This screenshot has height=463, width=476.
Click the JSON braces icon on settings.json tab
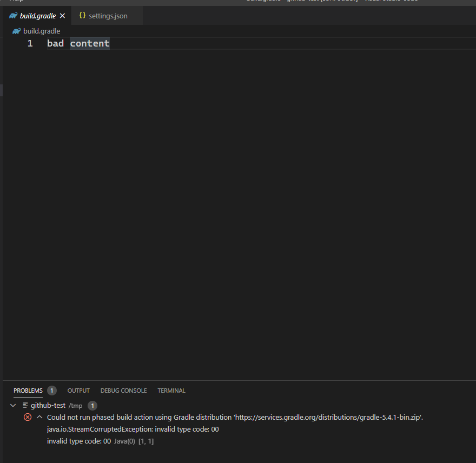coord(82,15)
